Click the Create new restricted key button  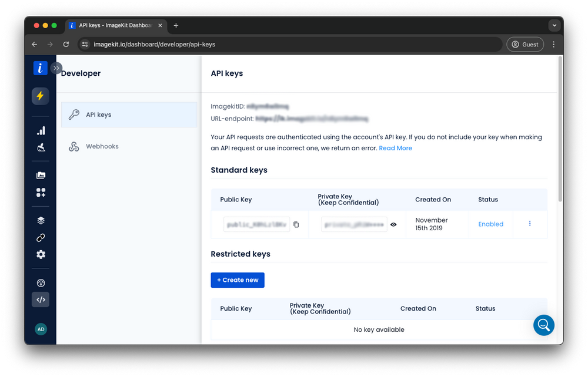click(238, 280)
